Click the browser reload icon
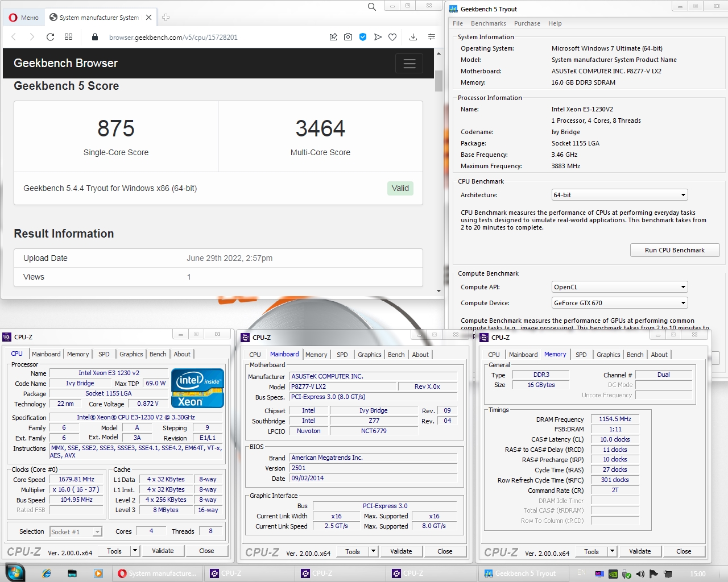 click(50, 37)
